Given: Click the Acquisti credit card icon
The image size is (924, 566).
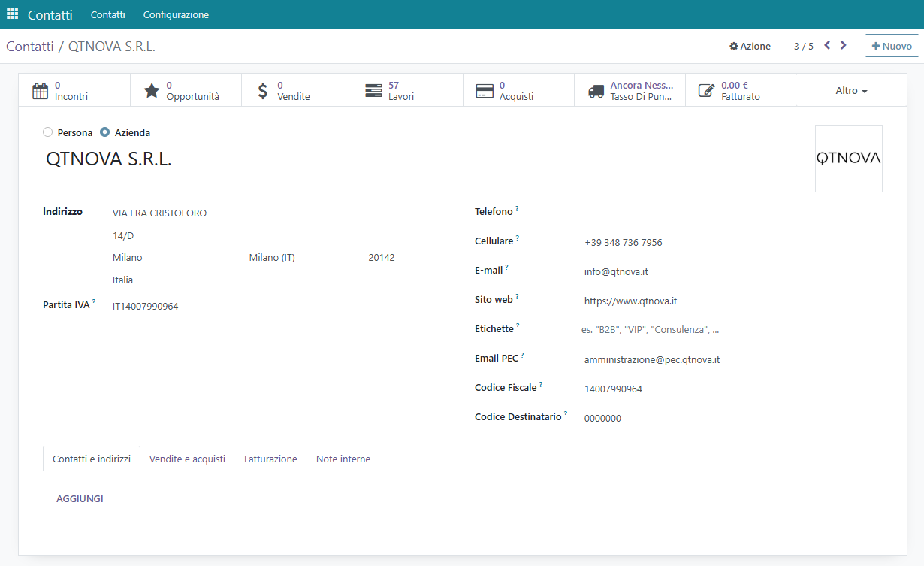Looking at the screenshot, I should 485,91.
